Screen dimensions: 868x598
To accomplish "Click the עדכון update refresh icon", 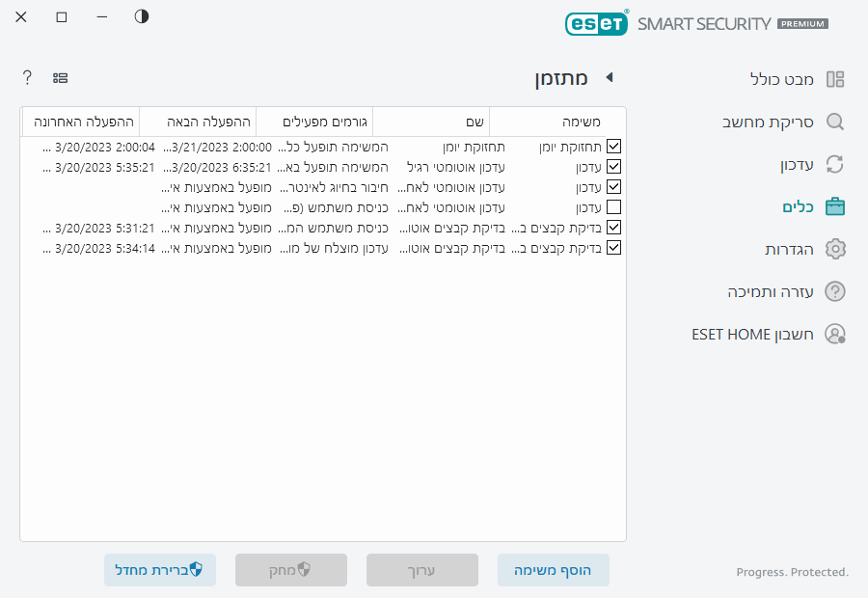I will click(x=835, y=165).
